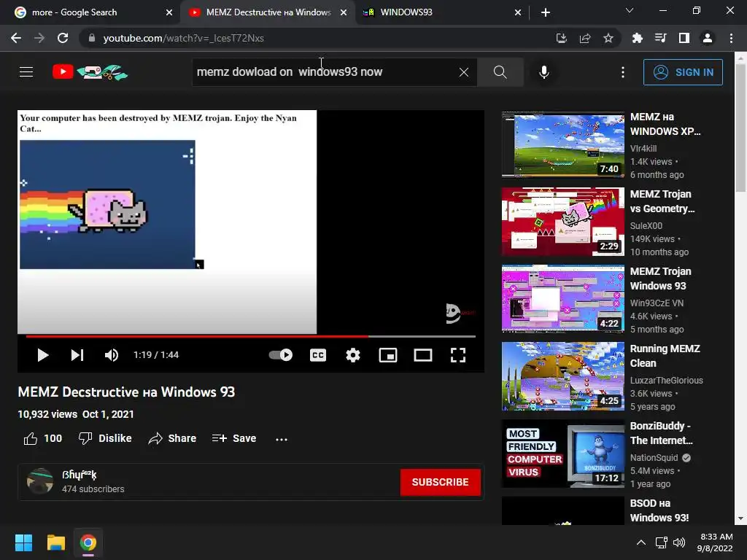Viewport: 747px width, 560px height.
Task: Bookmark this page with the star
Action: click(608, 38)
